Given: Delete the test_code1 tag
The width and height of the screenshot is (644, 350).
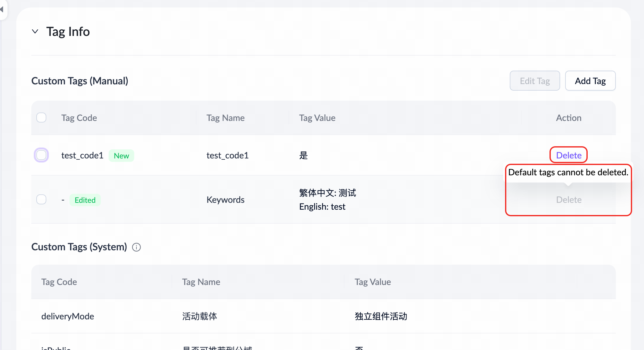Looking at the screenshot, I should [569, 155].
